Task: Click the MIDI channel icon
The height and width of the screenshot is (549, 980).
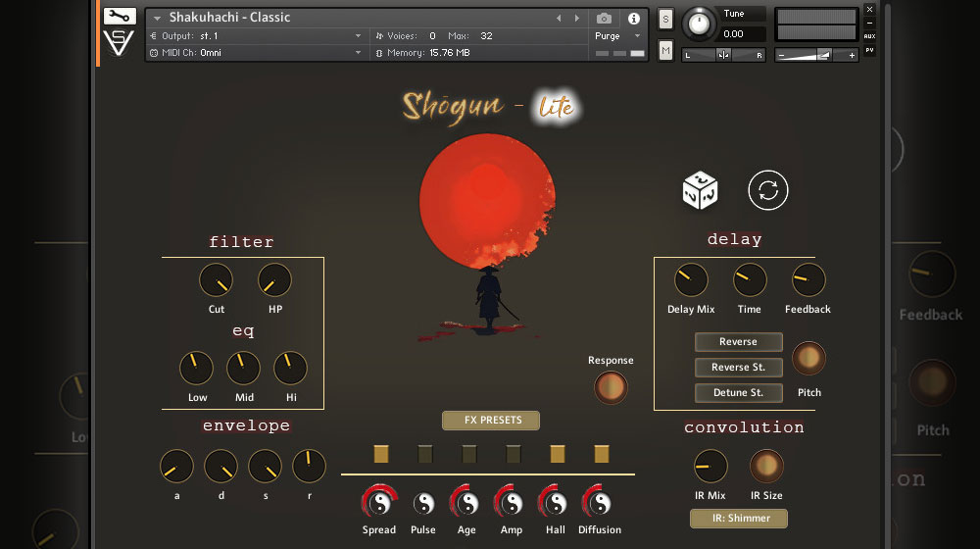Action: coord(154,53)
